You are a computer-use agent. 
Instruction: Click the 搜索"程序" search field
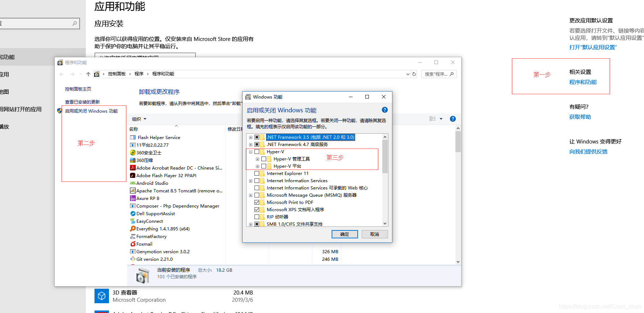coord(439,74)
